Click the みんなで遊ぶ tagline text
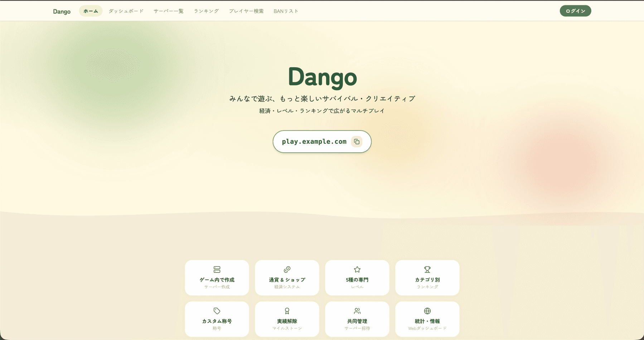The width and height of the screenshot is (644, 340). coord(322,99)
